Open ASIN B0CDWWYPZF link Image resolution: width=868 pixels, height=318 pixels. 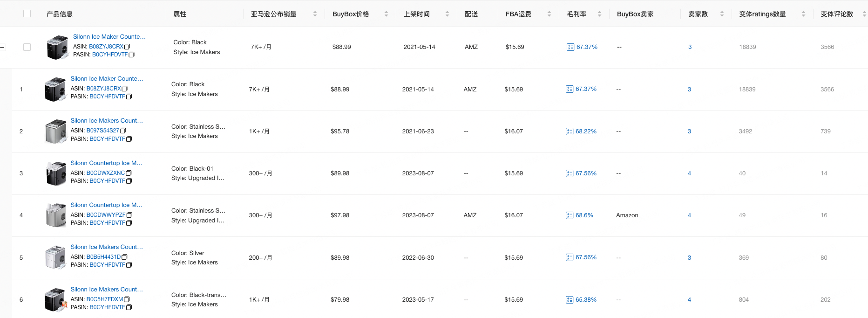[106, 215]
